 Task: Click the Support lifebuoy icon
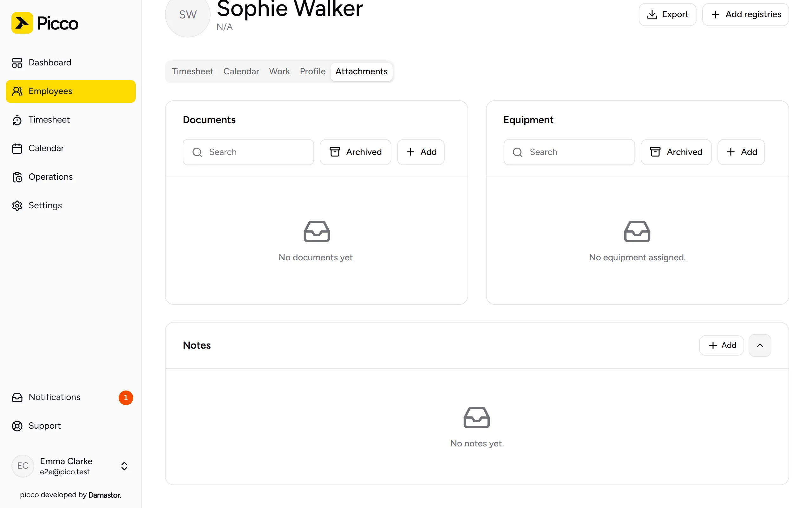[17, 426]
